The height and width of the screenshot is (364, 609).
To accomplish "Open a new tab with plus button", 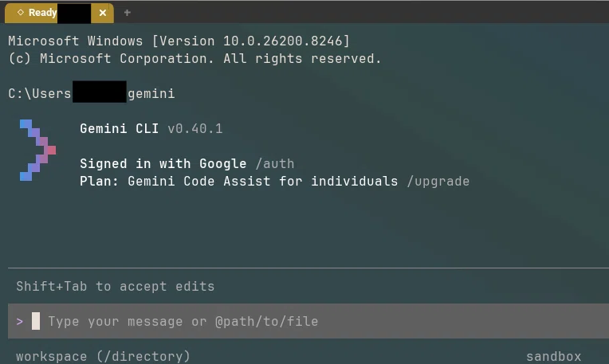I will coord(127,13).
